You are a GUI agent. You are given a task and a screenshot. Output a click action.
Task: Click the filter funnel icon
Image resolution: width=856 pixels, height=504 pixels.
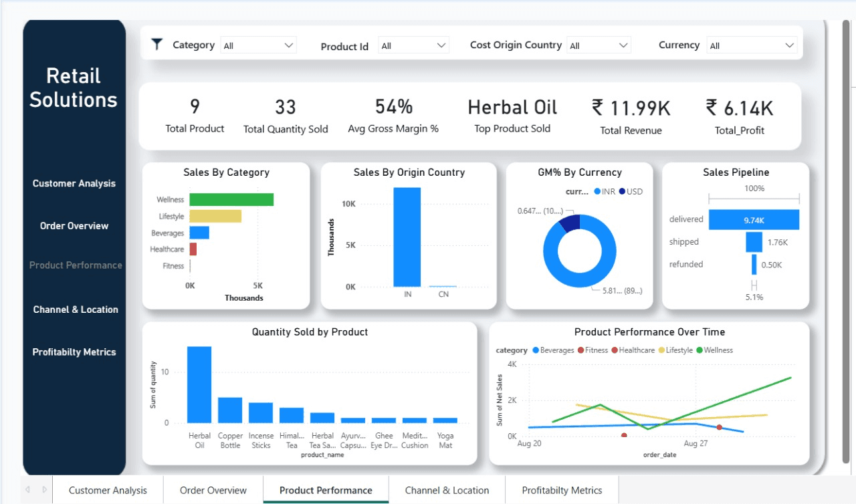(156, 44)
